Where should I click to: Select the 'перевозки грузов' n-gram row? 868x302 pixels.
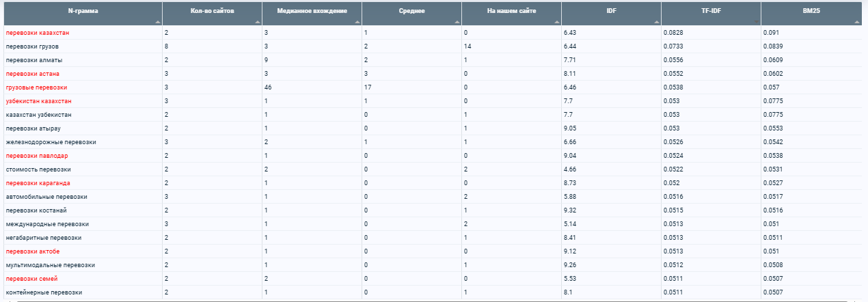pyautogui.click(x=434, y=46)
